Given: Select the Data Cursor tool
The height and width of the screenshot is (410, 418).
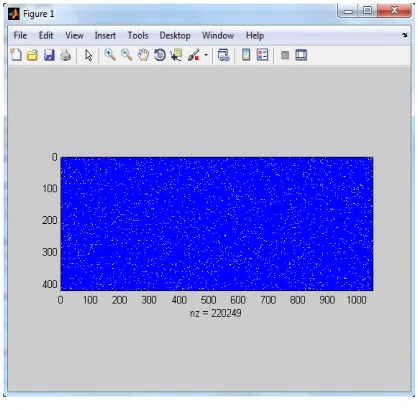Looking at the screenshot, I should (x=176, y=55).
